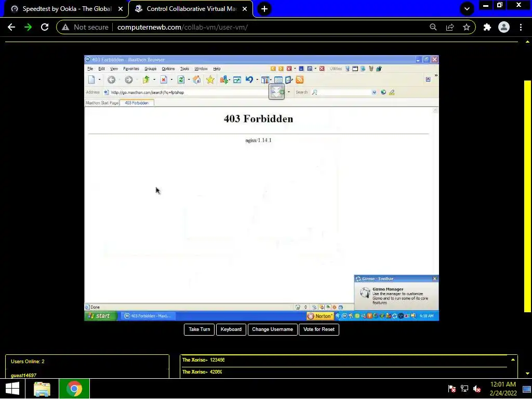This screenshot has width=532, height=399.
Task: Reload the page in Chrome
Action: point(45,27)
